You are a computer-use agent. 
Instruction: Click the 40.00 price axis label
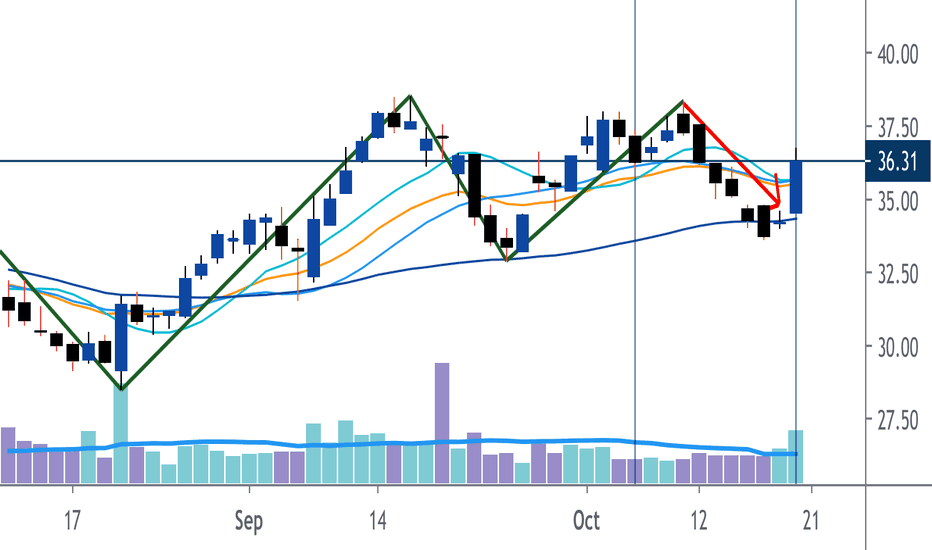pyautogui.click(x=898, y=55)
